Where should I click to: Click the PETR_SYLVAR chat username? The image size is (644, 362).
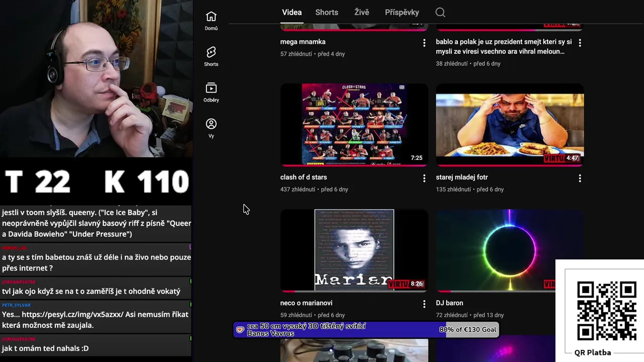16,305
